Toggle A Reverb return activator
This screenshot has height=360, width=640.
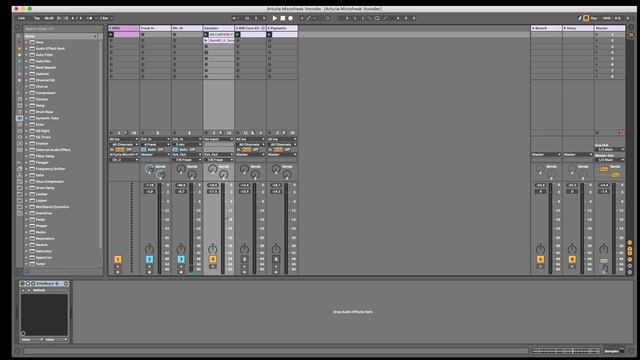(540, 259)
